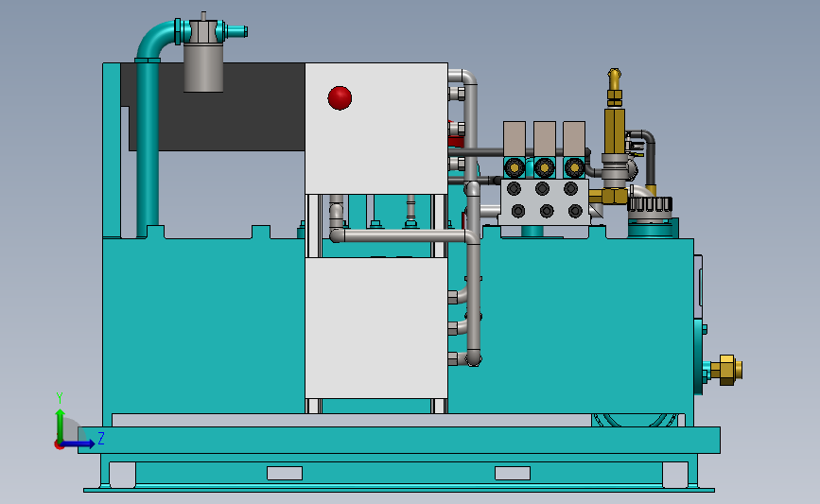Select the dark grey rear panel
Image resolution: width=820 pixels, height=504 pixels.
pos(214,107)
